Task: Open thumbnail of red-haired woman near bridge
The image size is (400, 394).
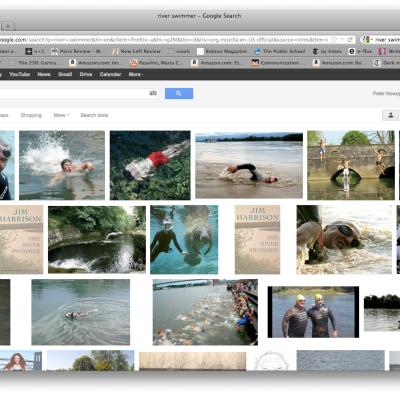Action: [x=21, y=360]
